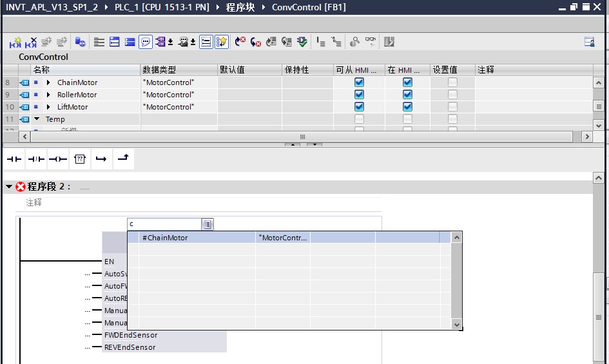Click the blue cylinder block icon in toolbar

[x=80, y=42]
